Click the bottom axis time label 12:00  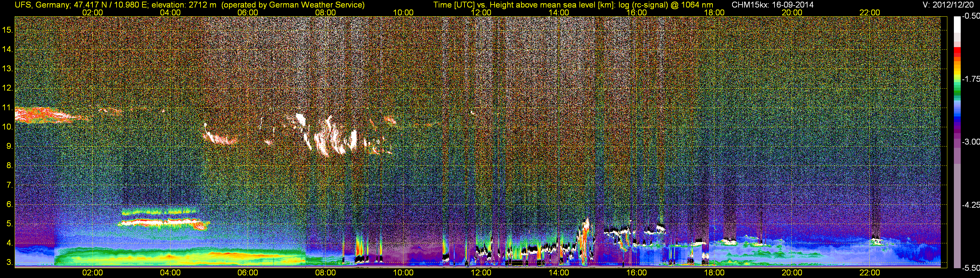(481, 273)
